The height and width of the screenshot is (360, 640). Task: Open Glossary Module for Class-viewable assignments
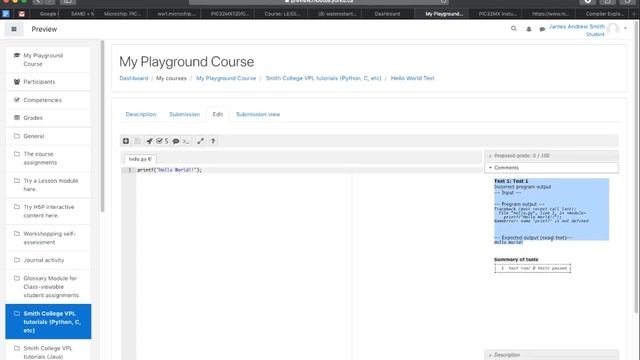[x=48, y=287]
